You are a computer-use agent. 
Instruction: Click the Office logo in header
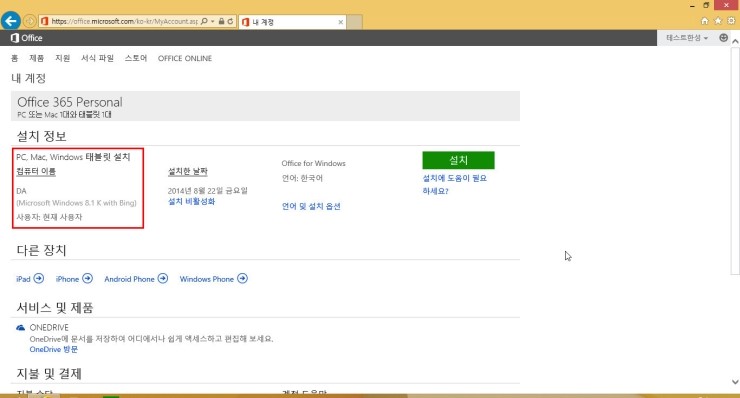pos(26,38)
